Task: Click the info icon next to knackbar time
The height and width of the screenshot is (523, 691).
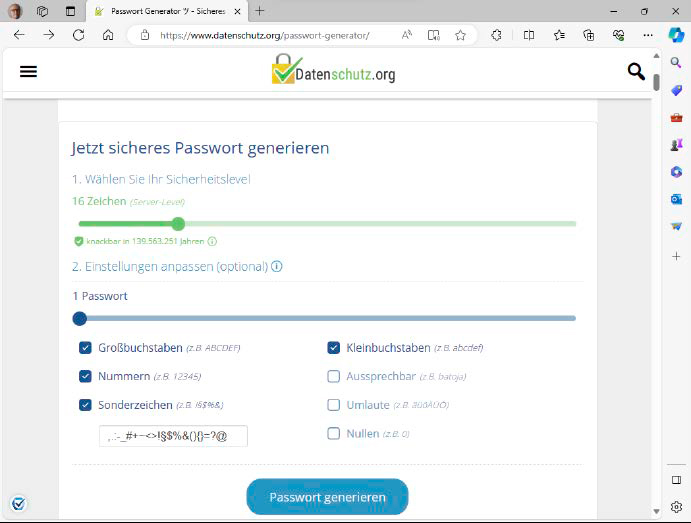Action: (212, 241)
